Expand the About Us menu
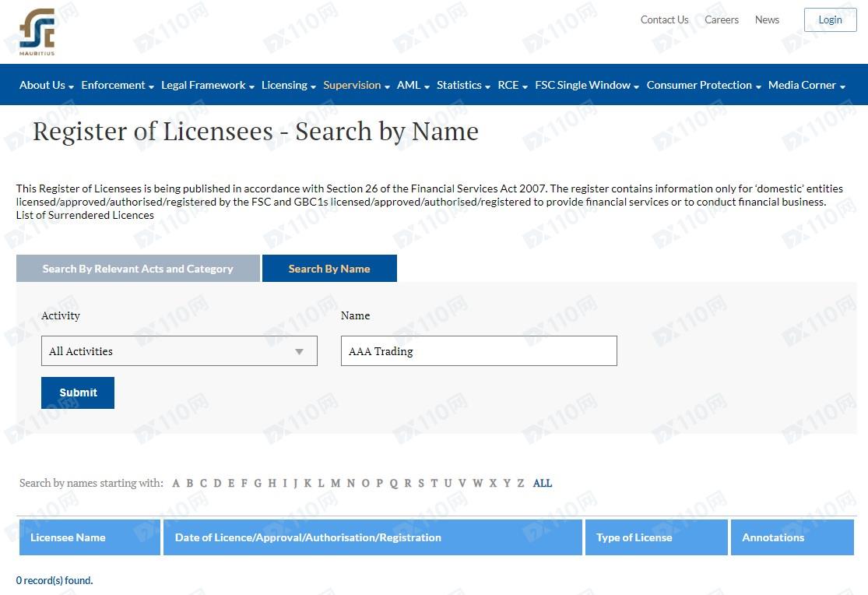This screenshot has height=595, width=868. pyautogui.click(x=46, y=85)
